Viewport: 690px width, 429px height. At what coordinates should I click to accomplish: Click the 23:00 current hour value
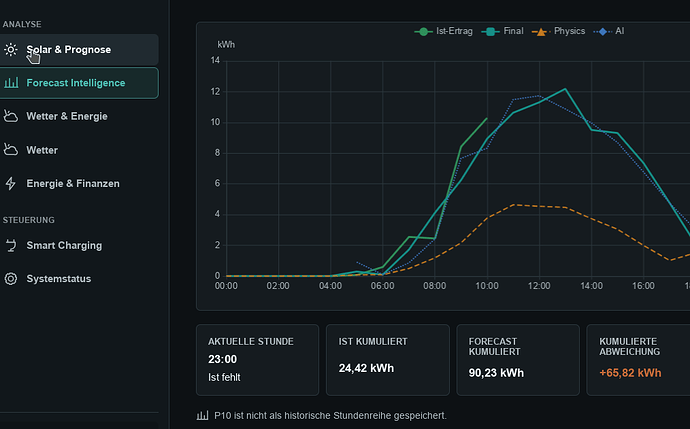coord(223,359)
